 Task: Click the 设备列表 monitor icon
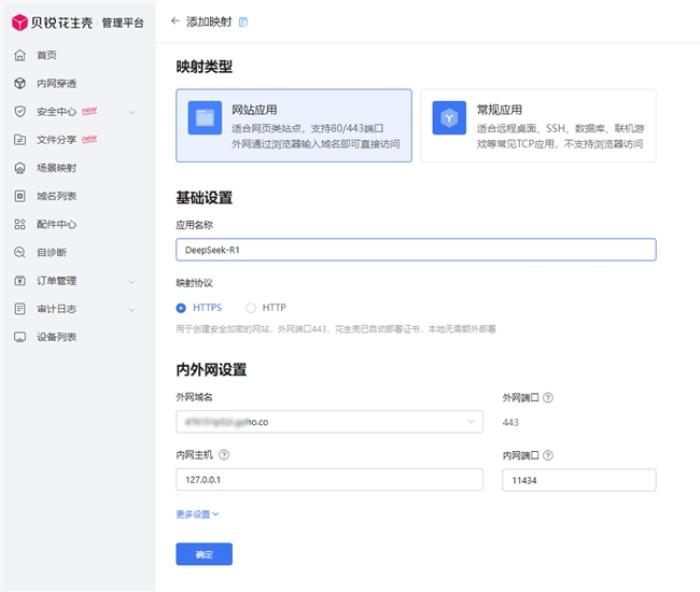pyautogui.click(x=20, y=337)
